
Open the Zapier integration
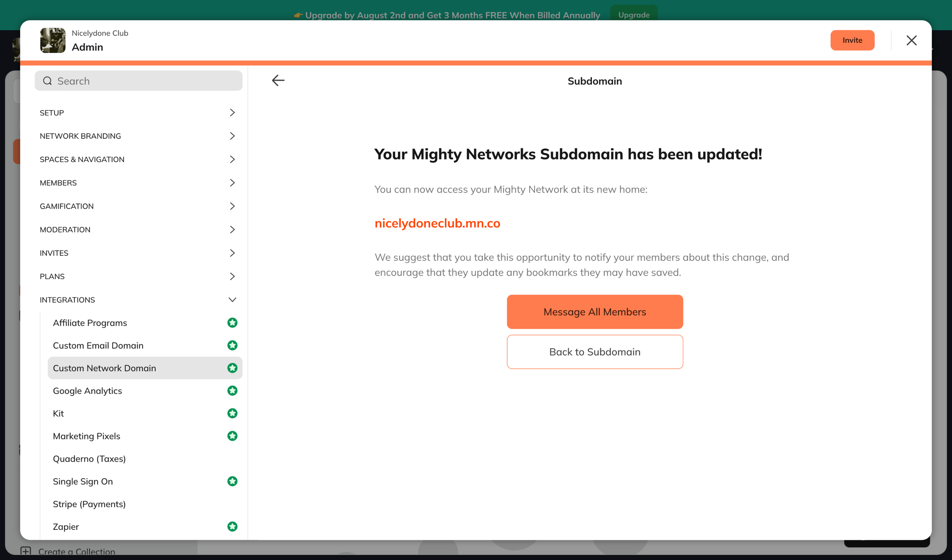point(145,526)
